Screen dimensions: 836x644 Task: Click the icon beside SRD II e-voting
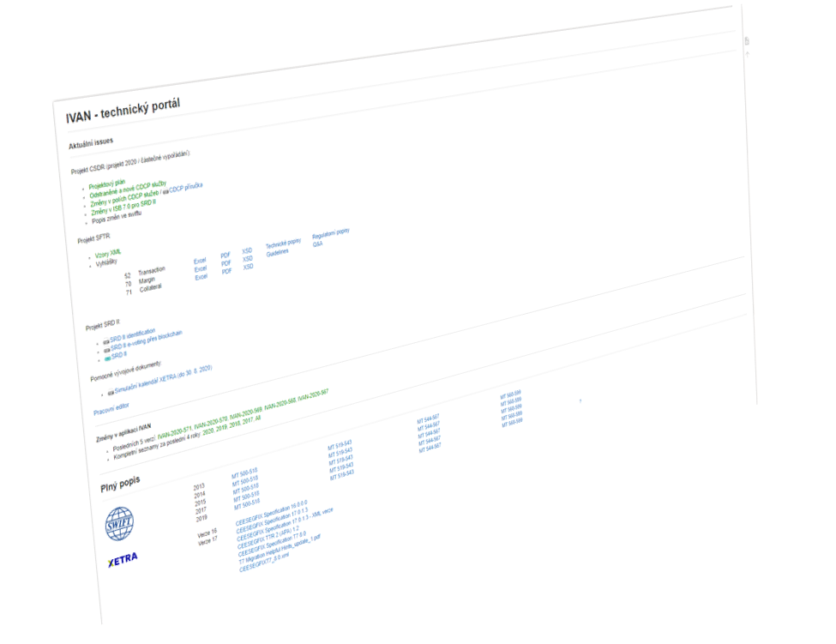[x=105, y=349]
